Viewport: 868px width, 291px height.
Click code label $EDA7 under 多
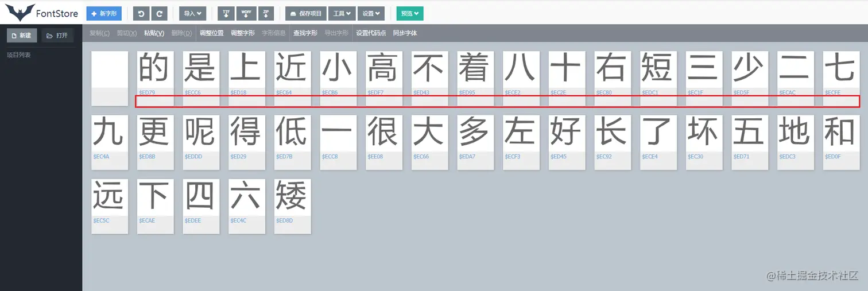click(x=467, y=157)
